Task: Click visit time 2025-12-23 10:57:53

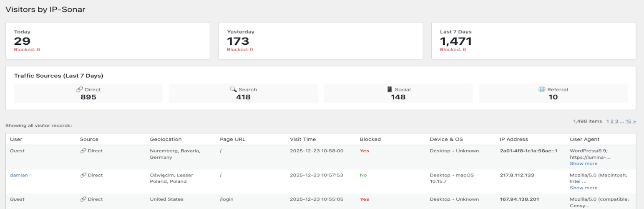Action: [317, 175]
